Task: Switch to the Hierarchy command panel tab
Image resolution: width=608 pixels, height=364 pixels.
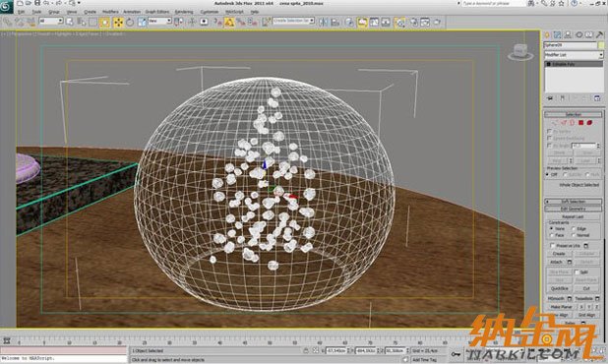Action: click(568, 34)
